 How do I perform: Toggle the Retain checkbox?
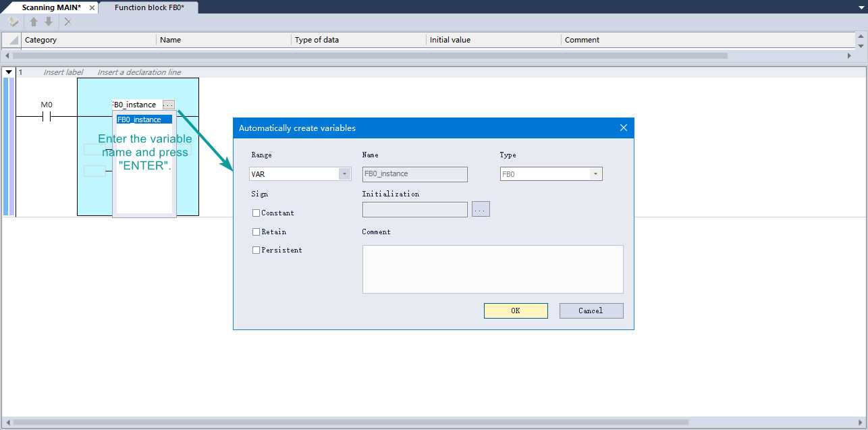tap(256, 232)
